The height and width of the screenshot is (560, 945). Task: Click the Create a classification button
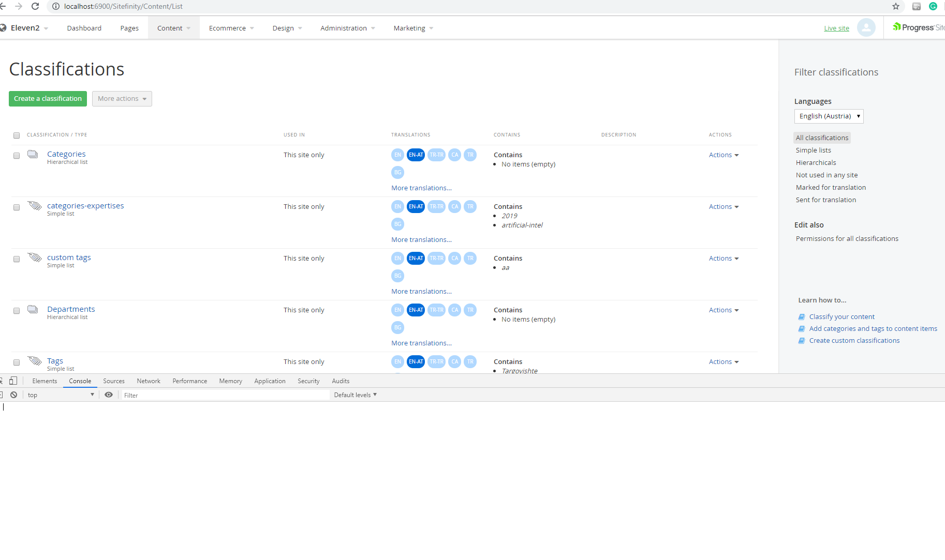48,98
